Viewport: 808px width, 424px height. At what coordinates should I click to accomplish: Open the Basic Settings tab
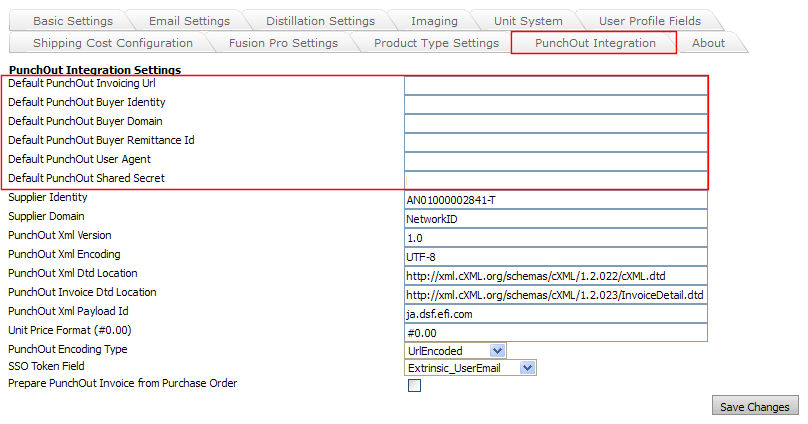click(x=72, y=21)
